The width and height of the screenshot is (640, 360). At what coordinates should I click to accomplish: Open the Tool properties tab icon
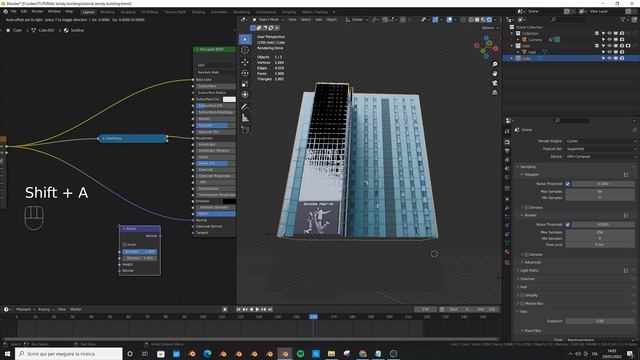click(507, 131)
